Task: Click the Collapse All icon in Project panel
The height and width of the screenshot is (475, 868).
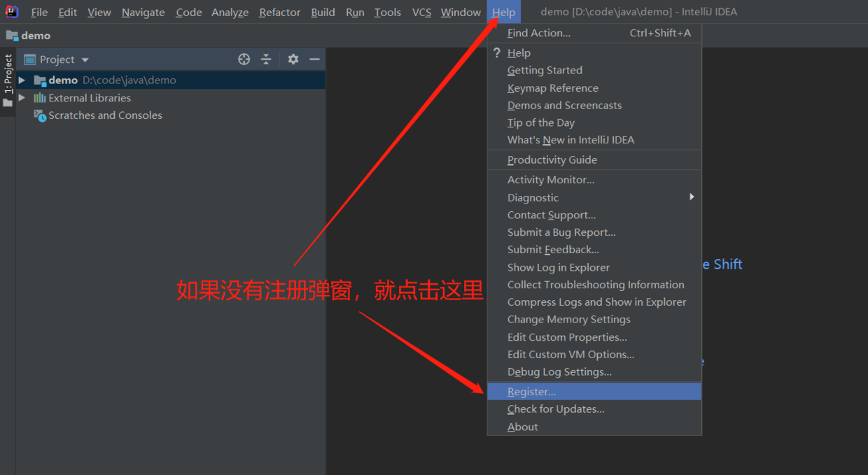Action: pos(266,59)
